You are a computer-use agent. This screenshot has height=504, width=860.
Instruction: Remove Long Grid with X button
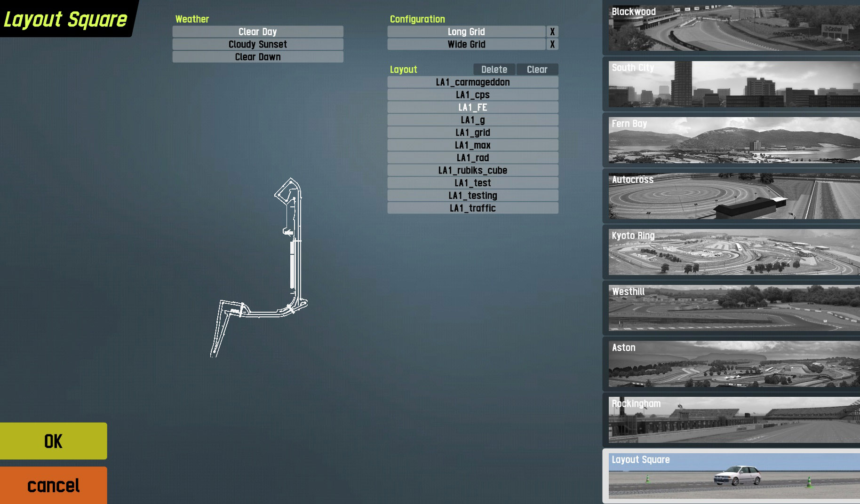coord(552,31)
